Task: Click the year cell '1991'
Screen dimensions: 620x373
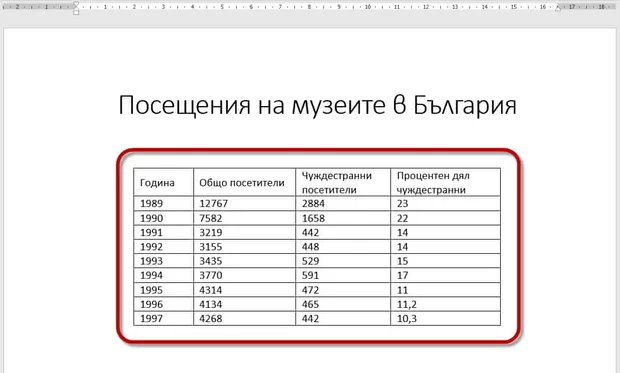Action: click(164, 233)
